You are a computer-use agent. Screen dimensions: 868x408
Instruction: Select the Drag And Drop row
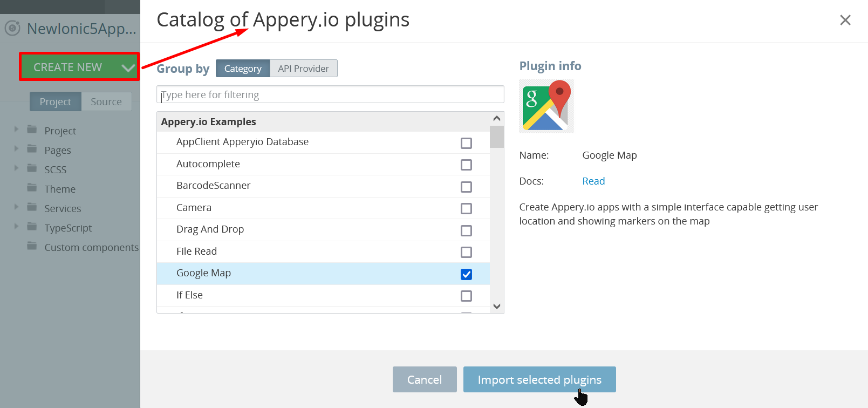[x=323, y=230]
